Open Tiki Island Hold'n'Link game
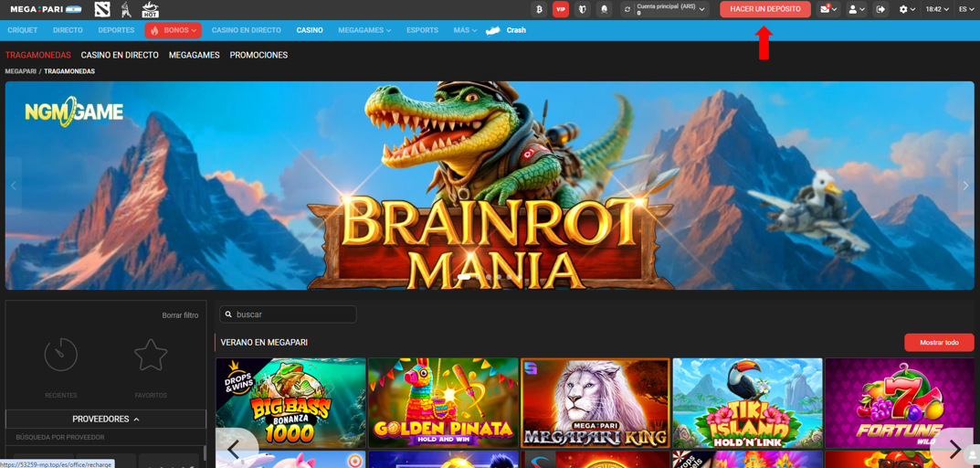Viewport: 980px width, 468px height. coord(747,402)
